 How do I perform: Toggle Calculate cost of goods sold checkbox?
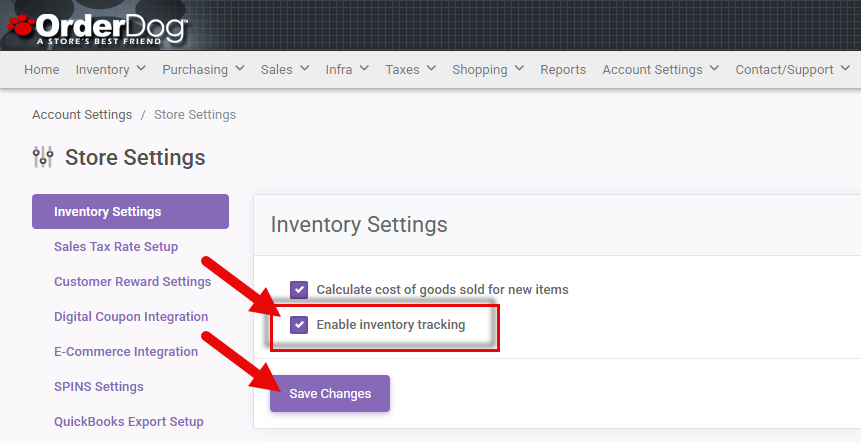[299, 289]
